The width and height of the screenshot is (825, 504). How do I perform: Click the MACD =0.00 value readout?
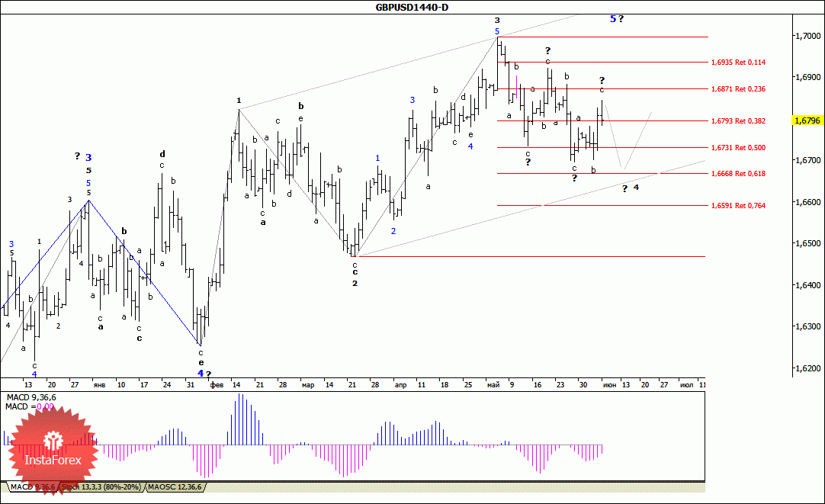[30, 406]
